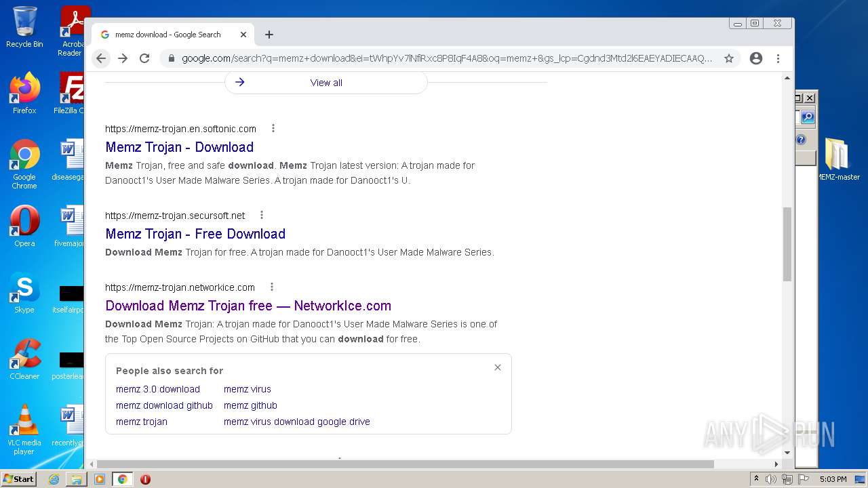Search memz trojan suggestion
This screenshot has width=868, height=488.
142,422
